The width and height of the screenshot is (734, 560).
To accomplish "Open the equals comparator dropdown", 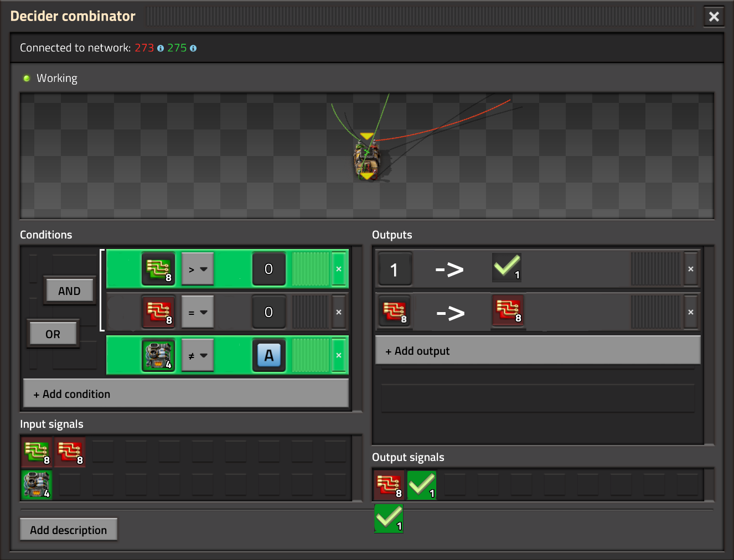I will click(x=198, y=313).
